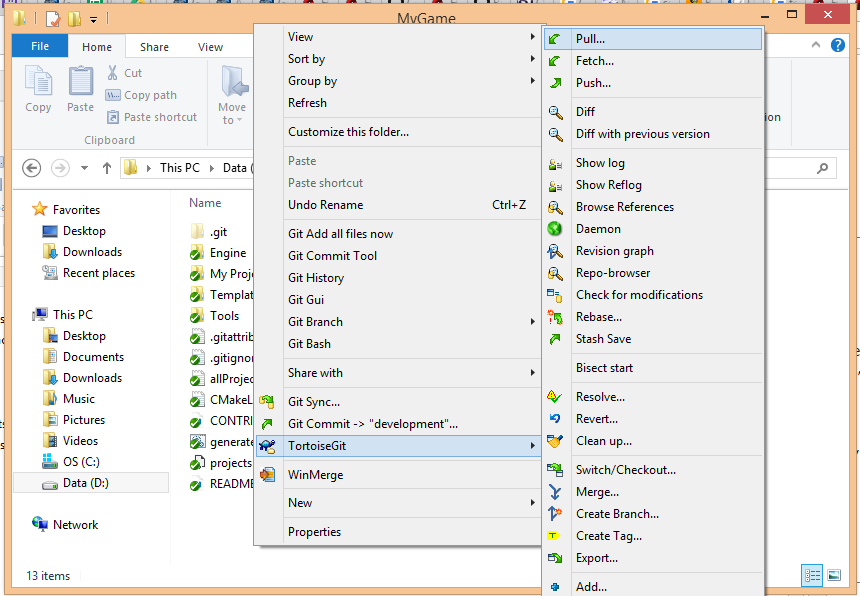Click the Revision graph icon
860x596 pixels.
(555, 251)
